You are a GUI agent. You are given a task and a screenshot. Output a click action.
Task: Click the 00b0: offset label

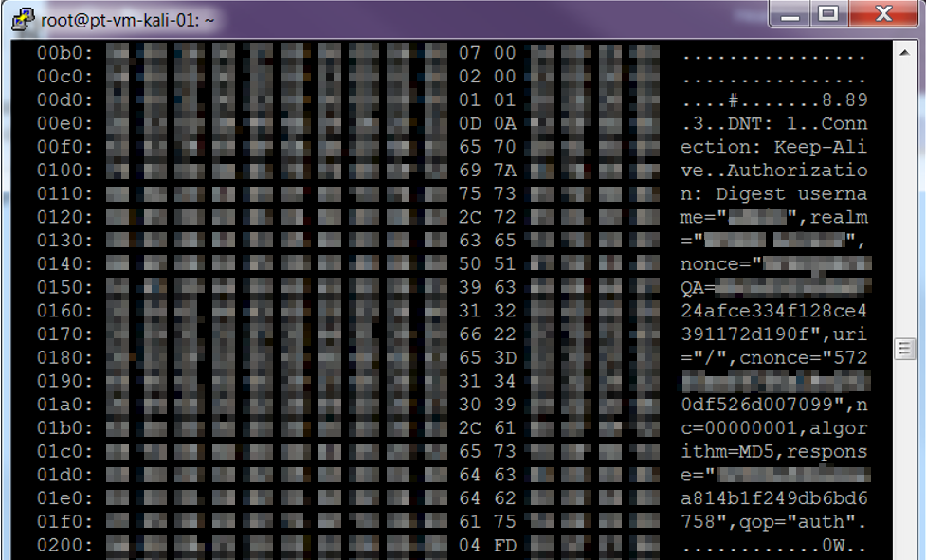pyautogui.click(x=65, y=54)
